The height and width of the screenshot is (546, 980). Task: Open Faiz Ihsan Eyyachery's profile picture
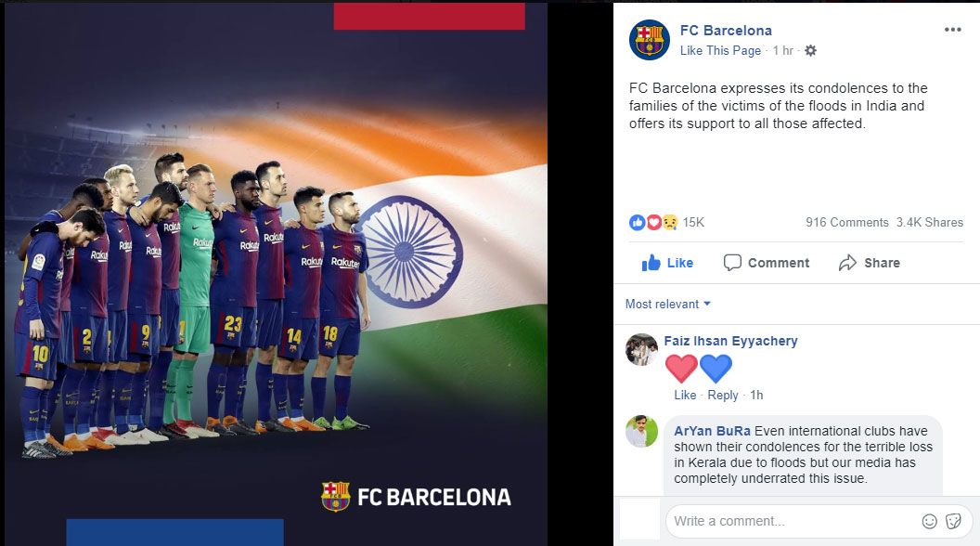(x=642, y=349)
